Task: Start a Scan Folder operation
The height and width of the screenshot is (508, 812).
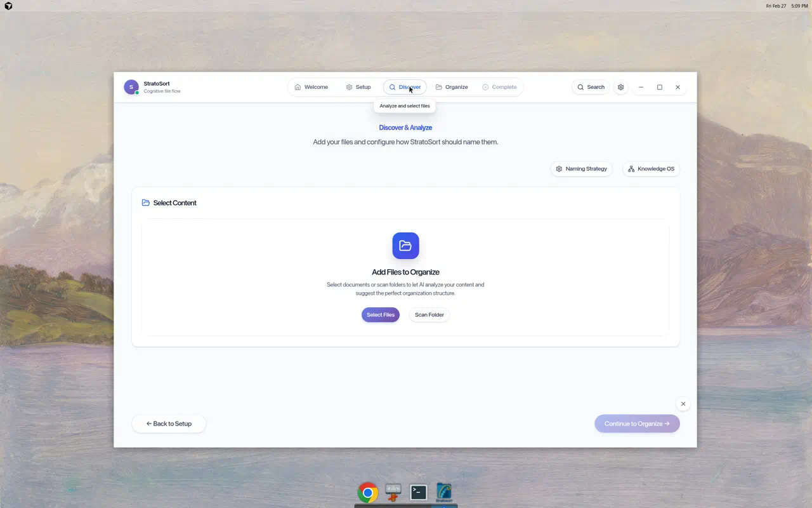Action: [x=429, y=314]
